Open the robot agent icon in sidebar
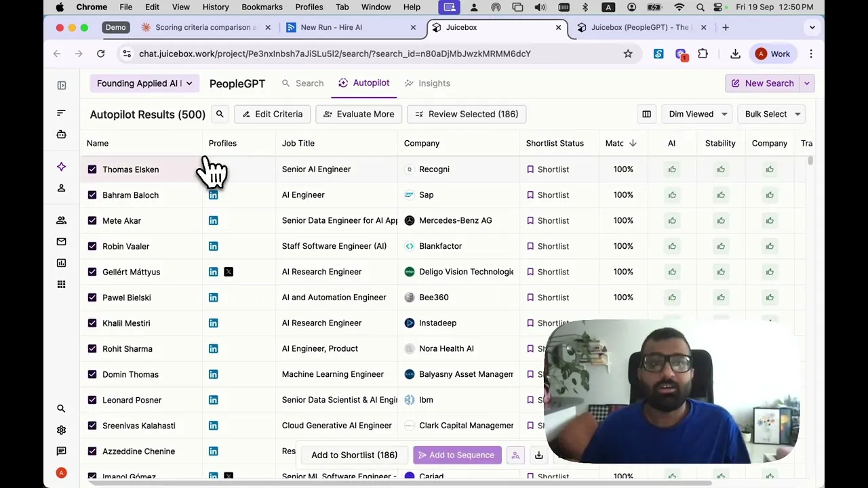Image resolution: width=868 pixels, height=488 pixels. (62, 134)
